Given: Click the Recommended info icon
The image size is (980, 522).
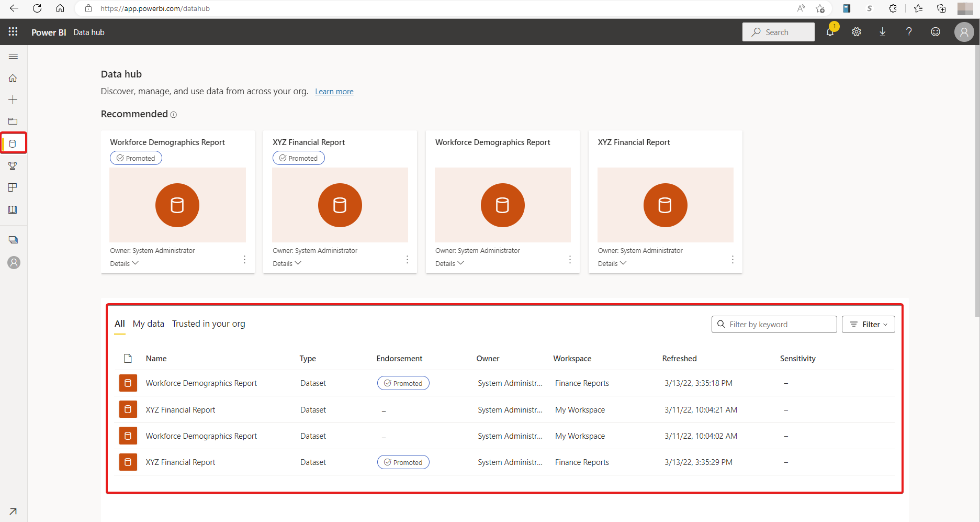Looking at the screenshot, I should coord(174,115).
